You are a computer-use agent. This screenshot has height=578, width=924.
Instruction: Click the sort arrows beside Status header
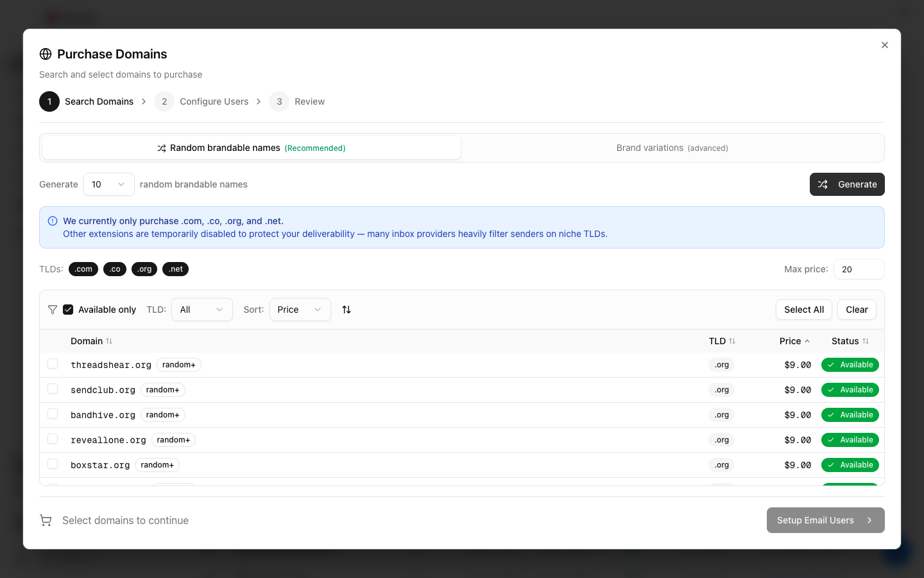click(866, 341)
